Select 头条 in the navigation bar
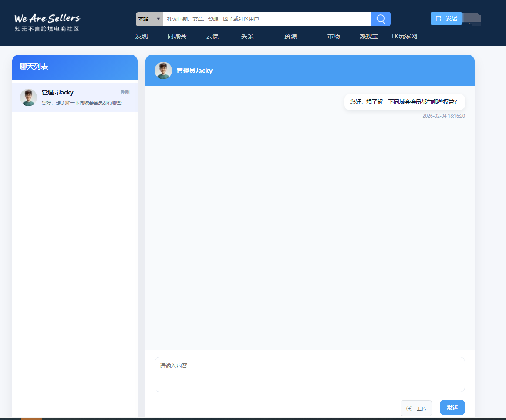The height and width of the screenshot is (420, 506). (247, 36)
